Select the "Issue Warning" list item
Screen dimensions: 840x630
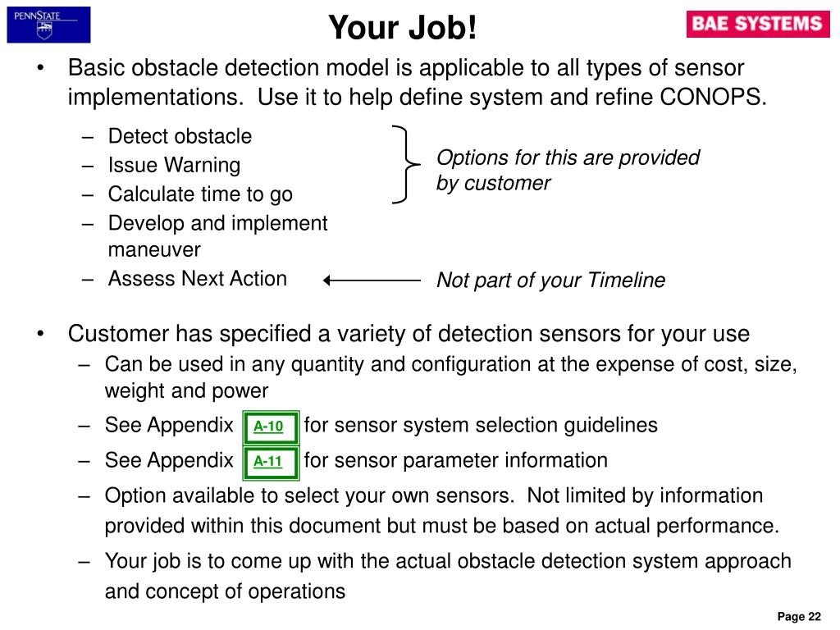pos(174,165)
